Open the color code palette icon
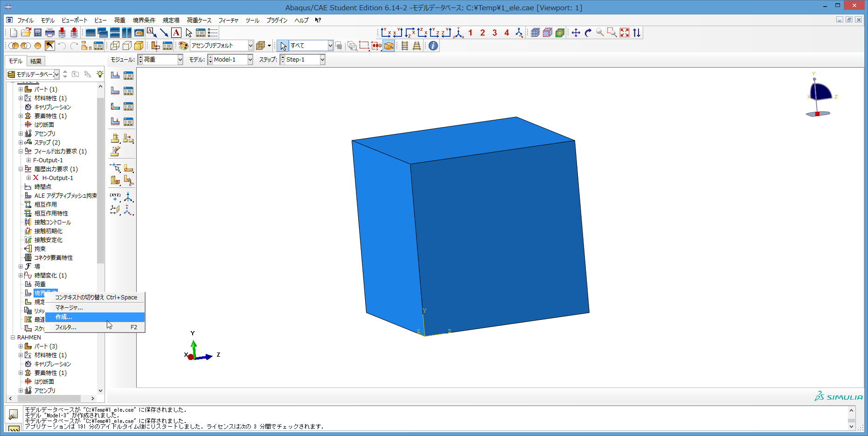 pos(183,46)
